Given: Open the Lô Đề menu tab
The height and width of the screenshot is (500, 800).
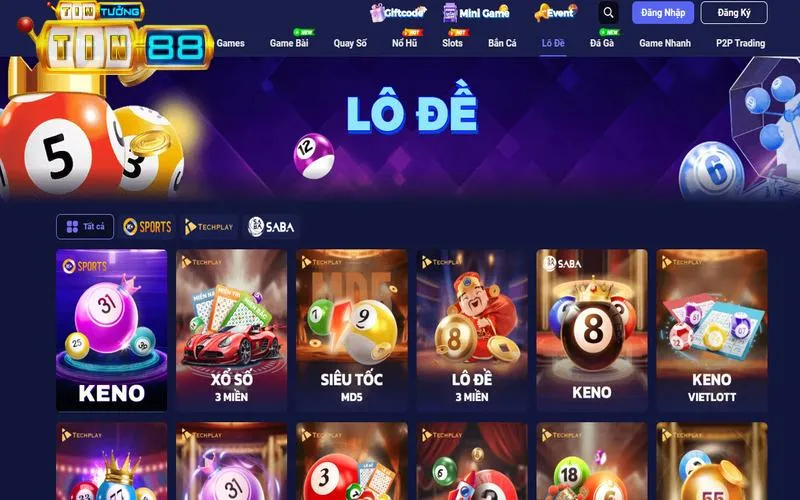Looking at the screenshot, I should pos(553,43).
